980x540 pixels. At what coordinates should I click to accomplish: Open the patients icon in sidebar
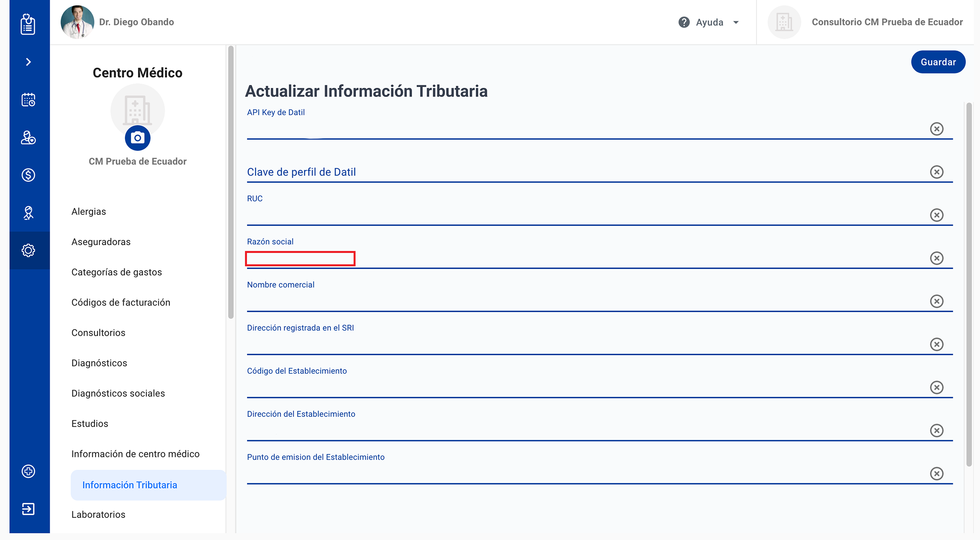point(28,137)
